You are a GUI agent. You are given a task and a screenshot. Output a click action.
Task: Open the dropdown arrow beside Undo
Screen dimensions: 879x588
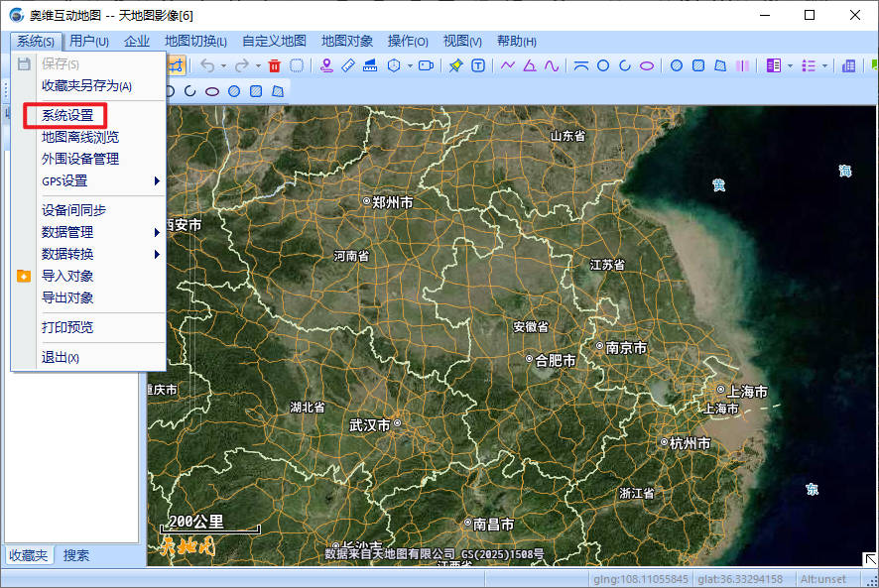(x=223, y=66)
